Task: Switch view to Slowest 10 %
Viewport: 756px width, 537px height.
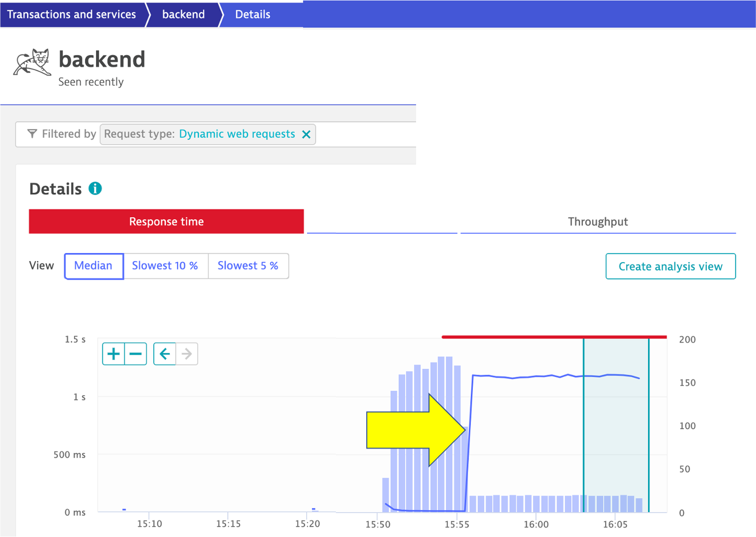Action: pyautogui.click(x=165, y=266)
